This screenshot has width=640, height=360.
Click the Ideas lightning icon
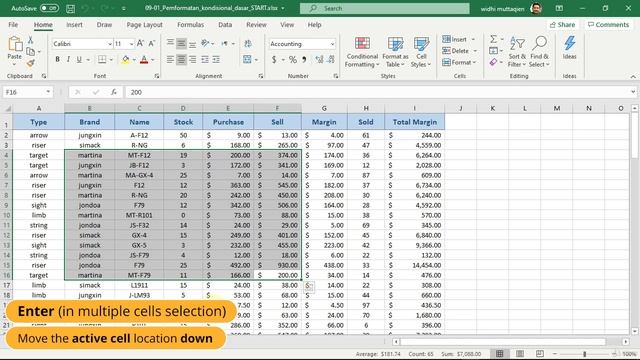[x=569, y=47]
